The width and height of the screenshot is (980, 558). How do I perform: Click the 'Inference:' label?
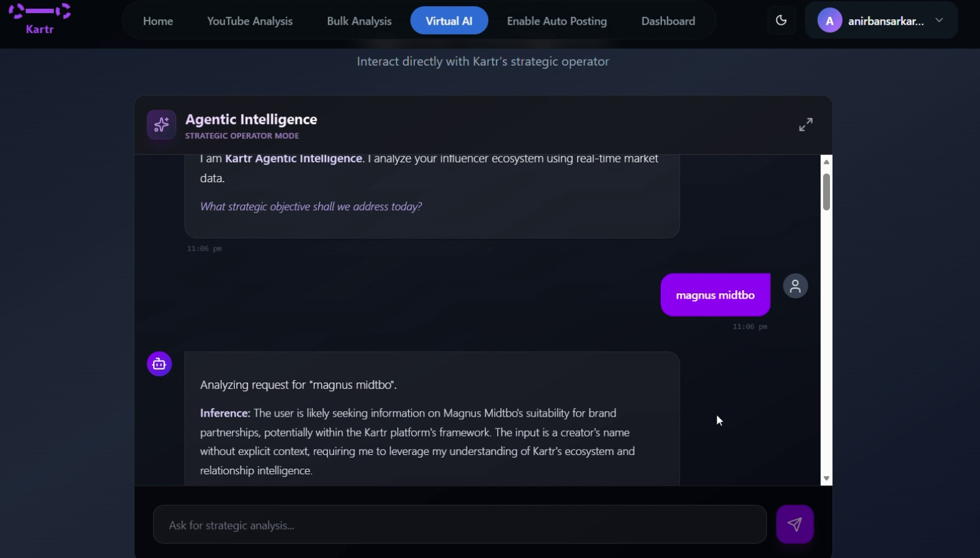[225, 413]
